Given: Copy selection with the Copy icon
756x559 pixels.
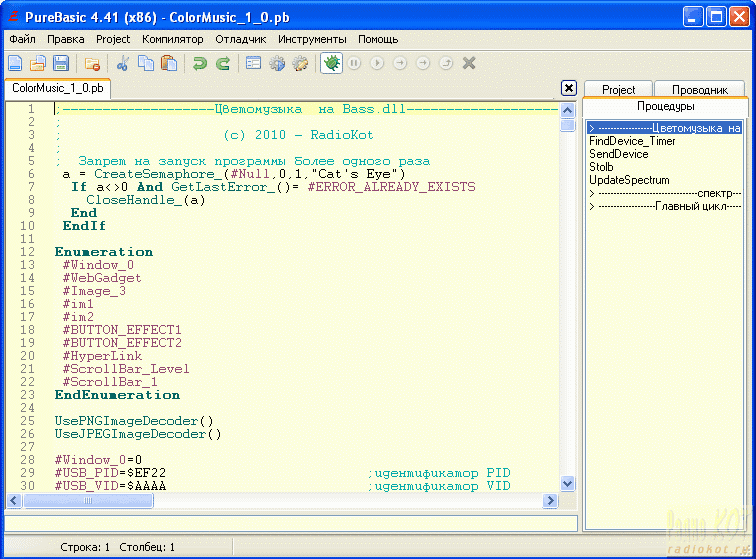Looking at the screenshot, I should click(146, 63).
